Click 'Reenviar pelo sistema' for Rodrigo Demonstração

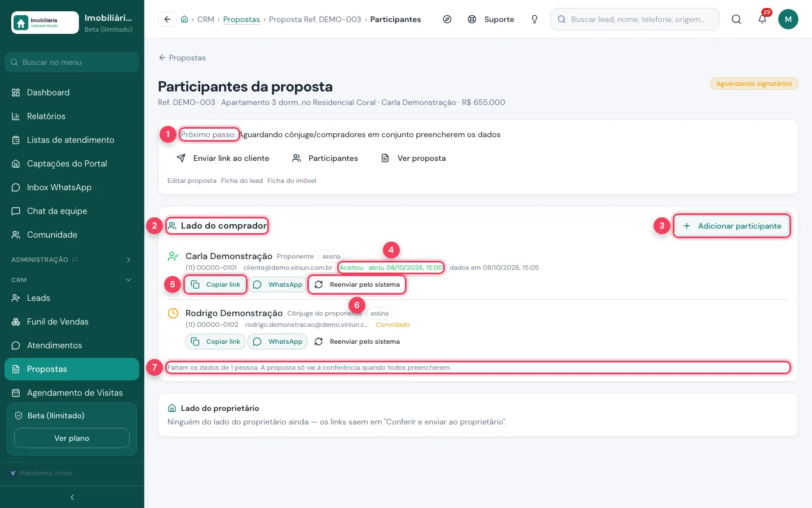coord(357,341)
